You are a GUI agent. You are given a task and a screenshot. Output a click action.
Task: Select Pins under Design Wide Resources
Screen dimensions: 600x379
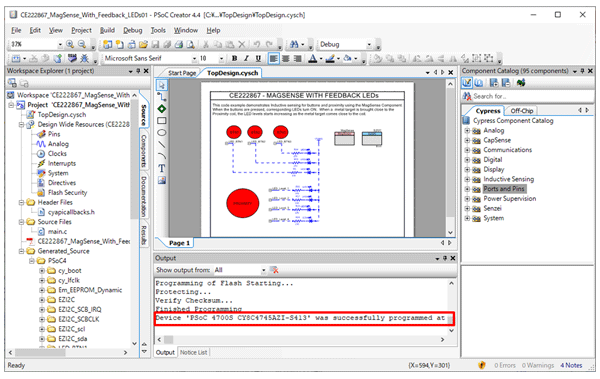coord(54,134)
